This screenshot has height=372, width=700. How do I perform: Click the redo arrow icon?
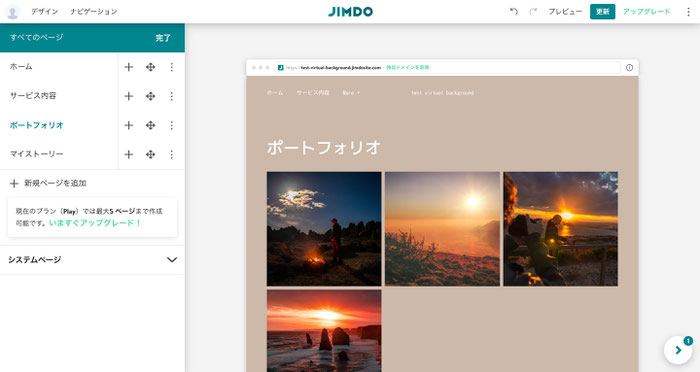click(533, 12)
